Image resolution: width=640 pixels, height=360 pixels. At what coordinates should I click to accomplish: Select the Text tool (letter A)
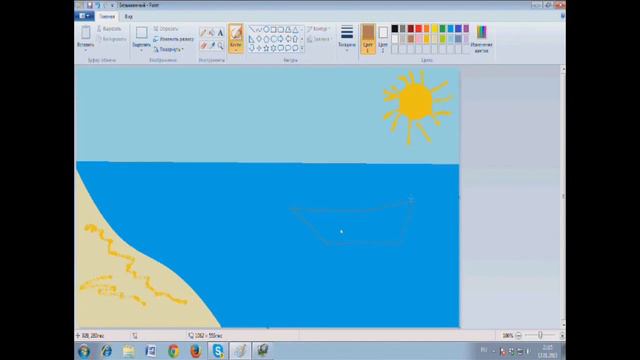click(x=220, y=33)
